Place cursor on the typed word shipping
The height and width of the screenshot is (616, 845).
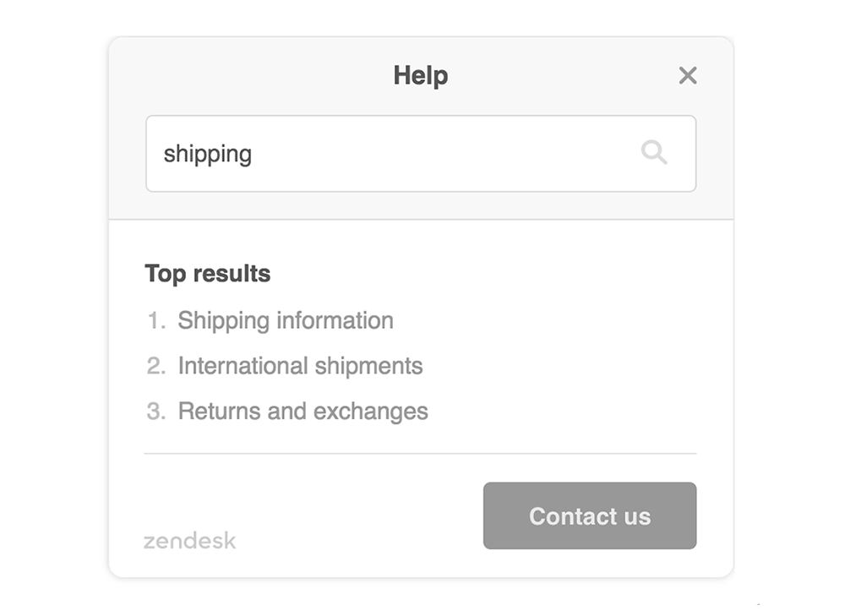pos(208,155)
